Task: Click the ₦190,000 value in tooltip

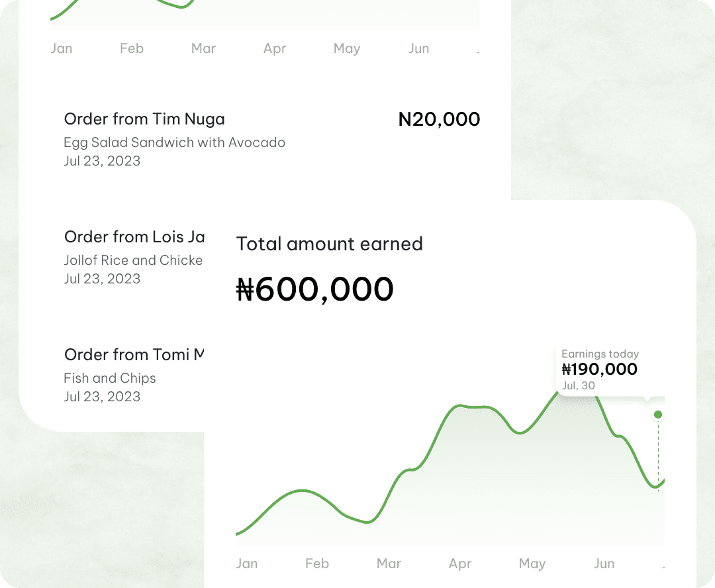Action: click(599, 369)
